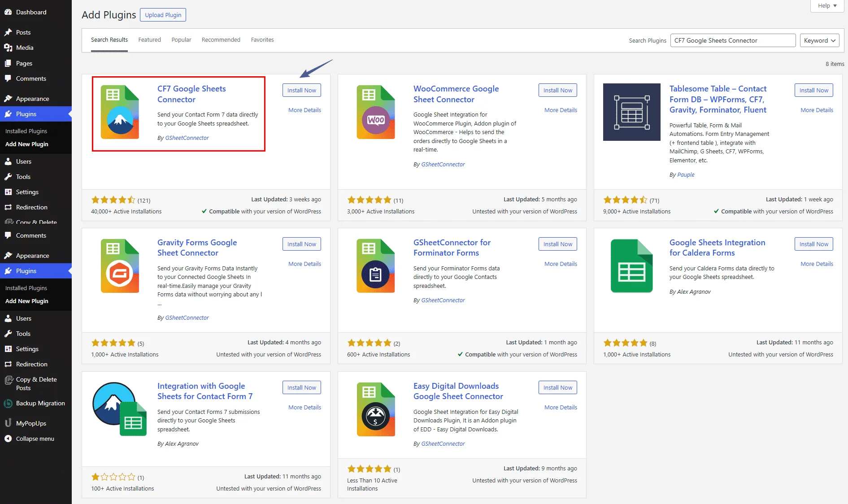Click the Posts pushpin icon
Image resolution: width=848 pixels, height=504 pixels.
point(8,32)
